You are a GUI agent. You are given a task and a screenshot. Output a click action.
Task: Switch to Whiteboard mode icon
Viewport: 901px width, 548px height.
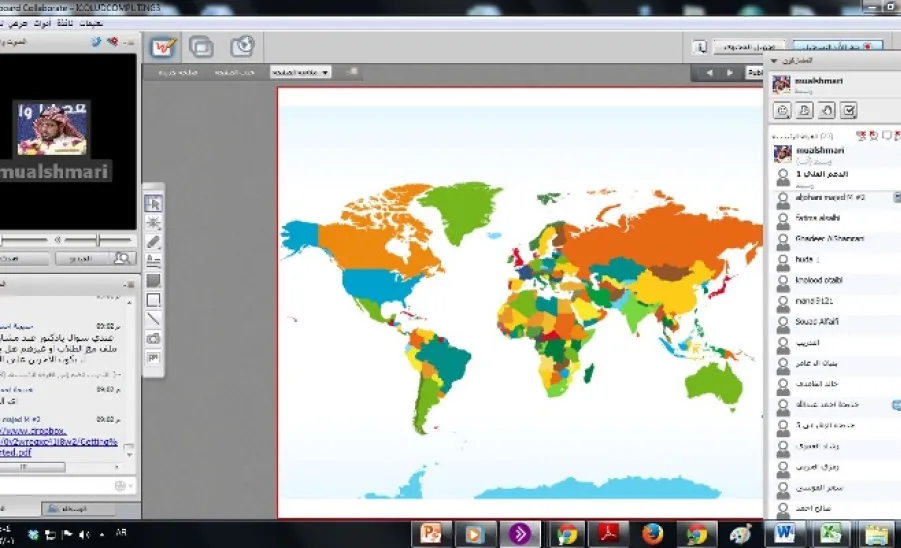[x=163, y=47]
